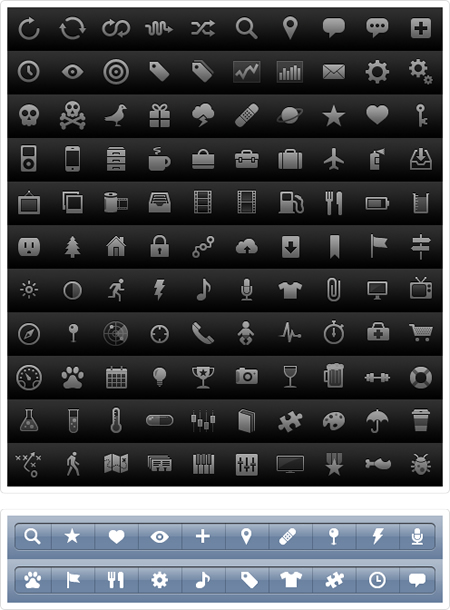Click the running man icon

[x=116, y=290]
